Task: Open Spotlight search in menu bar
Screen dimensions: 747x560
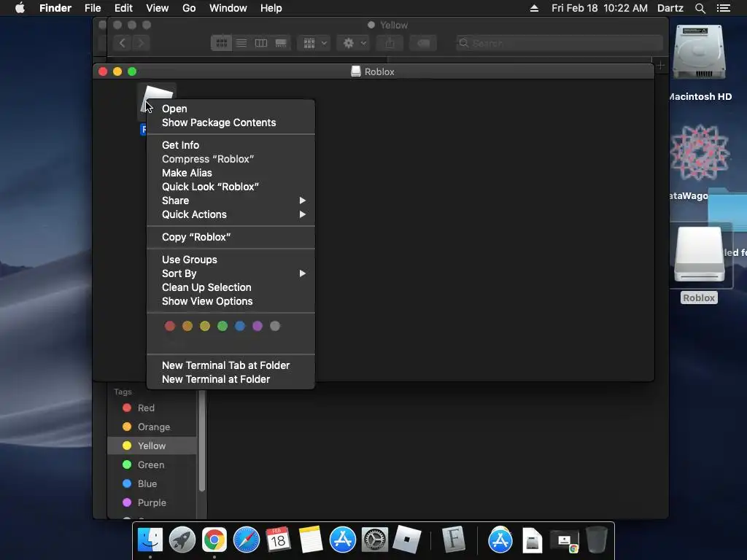Action: (x=700, y=8)
